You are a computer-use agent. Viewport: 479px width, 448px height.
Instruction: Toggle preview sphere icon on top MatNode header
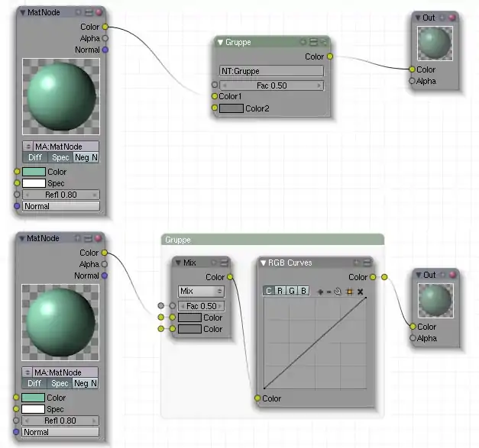point(99,12)
